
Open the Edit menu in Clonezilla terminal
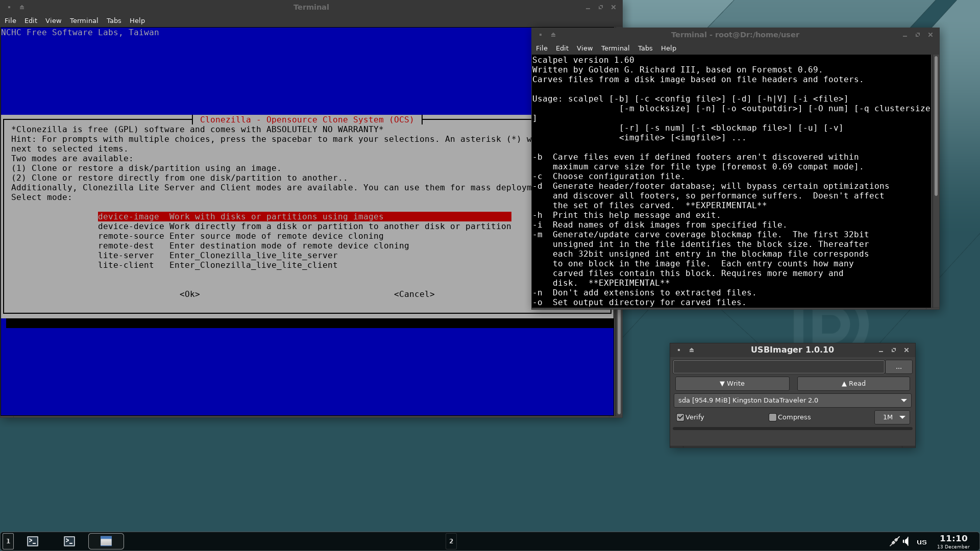(31, 20)
